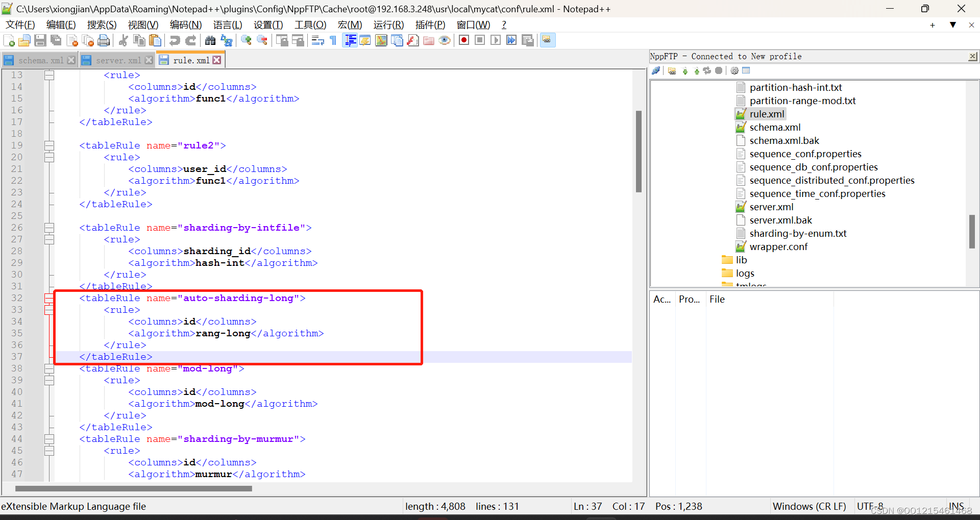
Task: Toggle the Function List panel
Action: pyautogui.click(x=412, y=40)
